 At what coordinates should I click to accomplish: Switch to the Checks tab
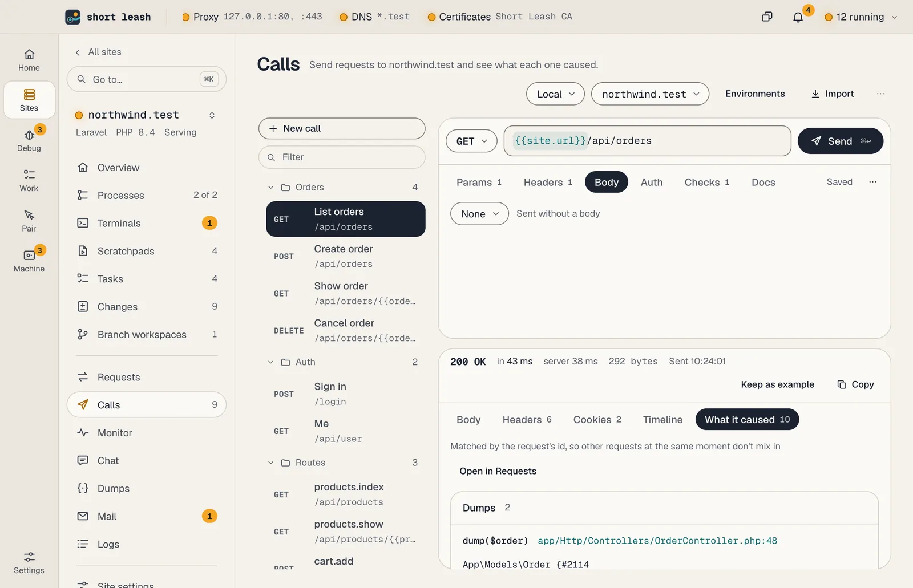(x=706, y=183)
